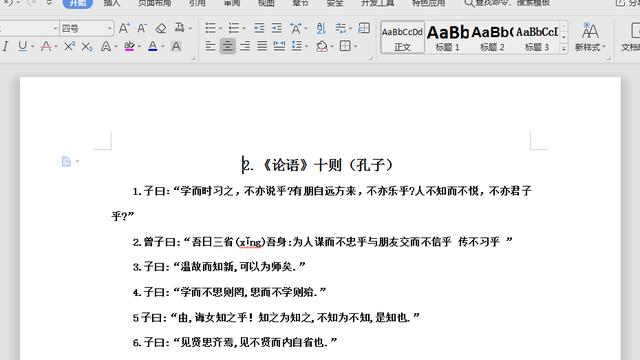Justify paragraph text
640x360 pixels.
point(262,46)
